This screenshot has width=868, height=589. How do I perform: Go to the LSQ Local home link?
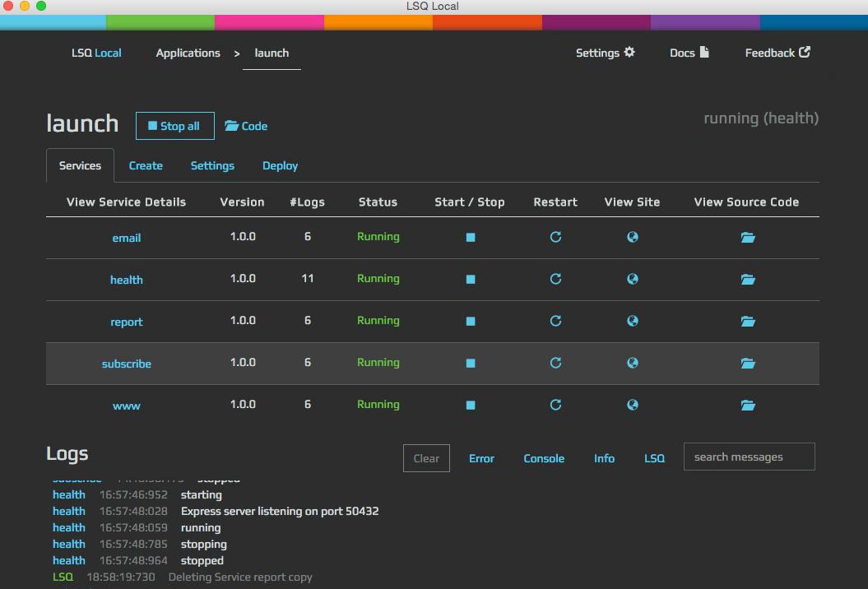tap(96, 53)
